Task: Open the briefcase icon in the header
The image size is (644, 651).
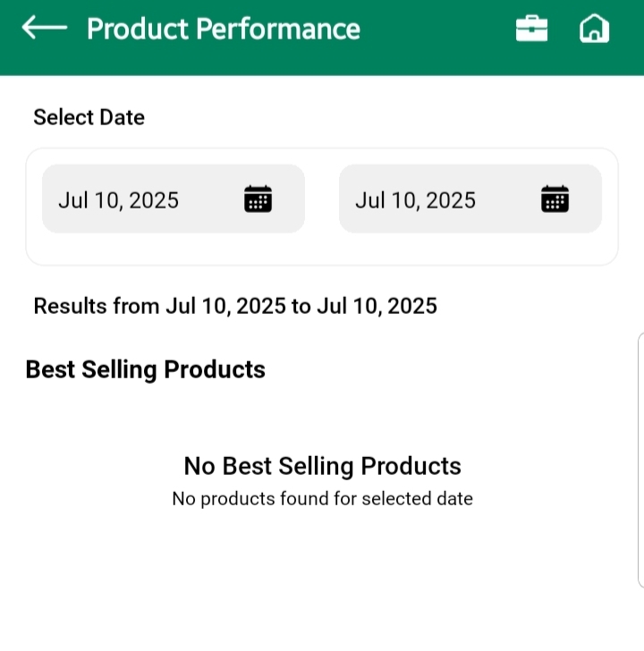Action: (x=531, y=29)
